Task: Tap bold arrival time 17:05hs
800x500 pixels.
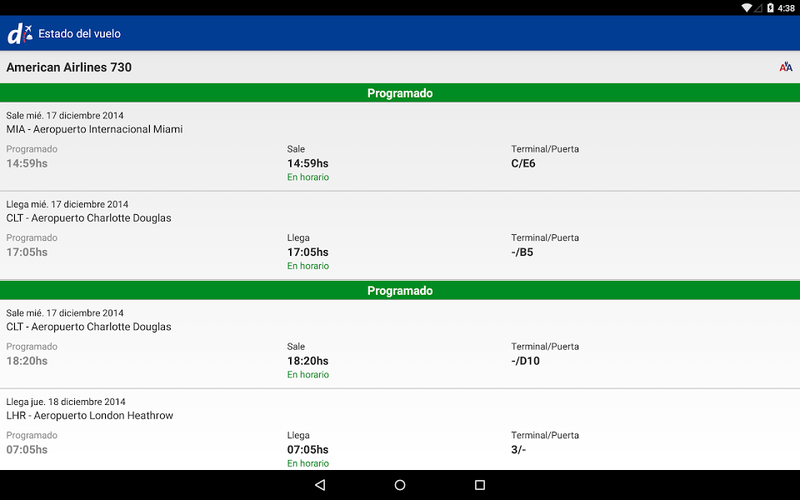Action: 308,252
